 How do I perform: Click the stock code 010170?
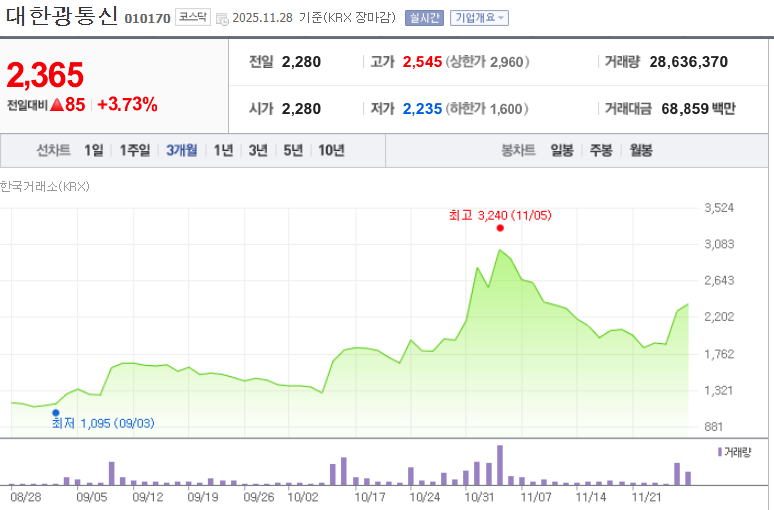coord(147,19)
